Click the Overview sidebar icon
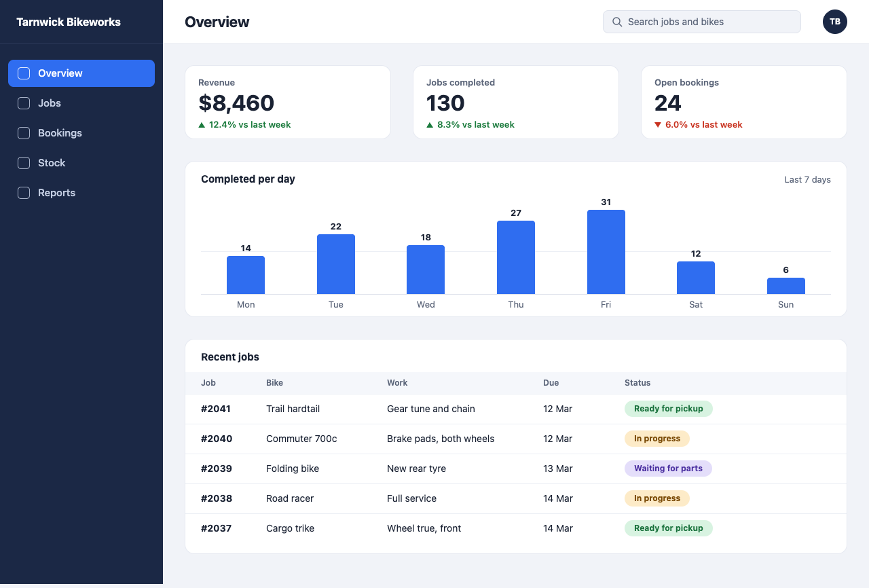This screenshot has width=869, height=588. [24, 73]
